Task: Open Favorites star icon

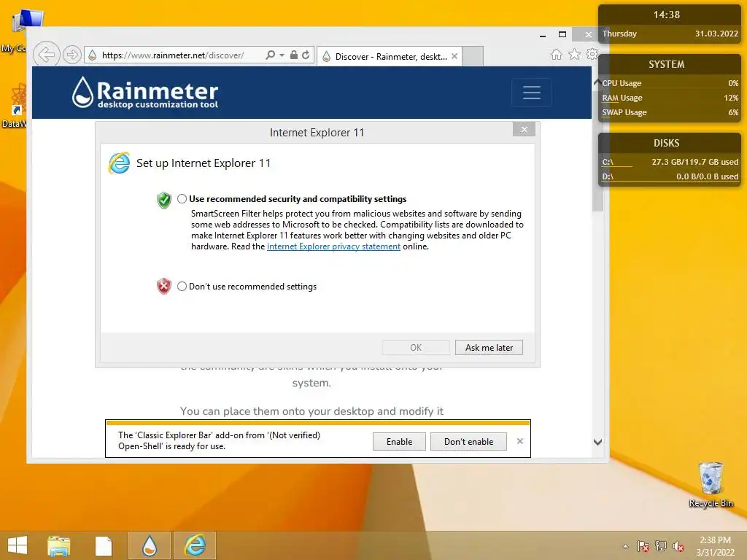Action: [575, 54]
